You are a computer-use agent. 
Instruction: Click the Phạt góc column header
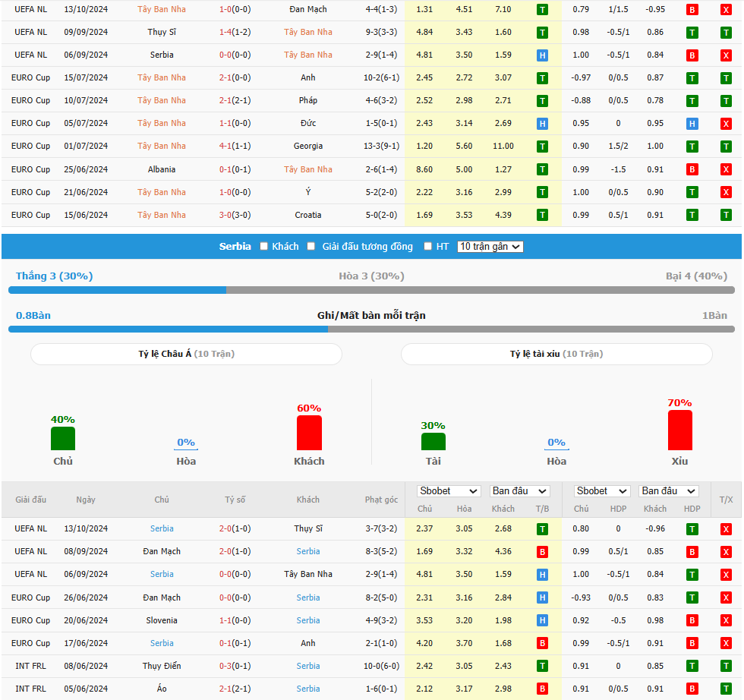click(381, 500)
